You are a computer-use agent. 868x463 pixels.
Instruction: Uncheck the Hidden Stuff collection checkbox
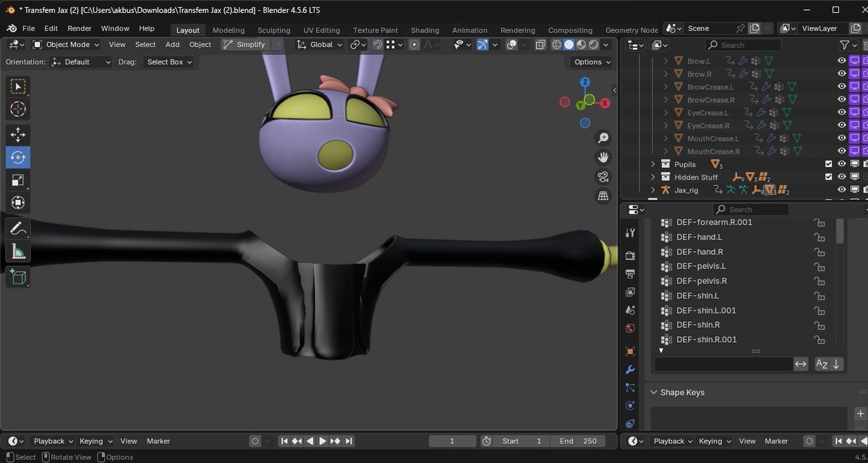(829, 177)
